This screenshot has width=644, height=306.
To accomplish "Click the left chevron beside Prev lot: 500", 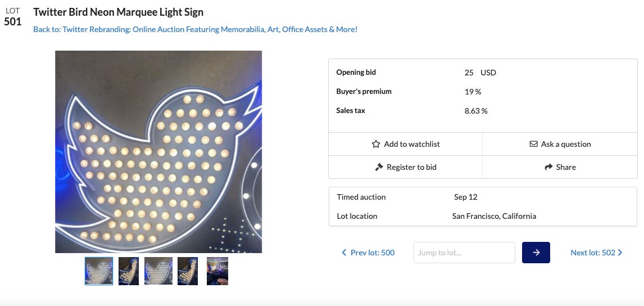I will (344, 253).
